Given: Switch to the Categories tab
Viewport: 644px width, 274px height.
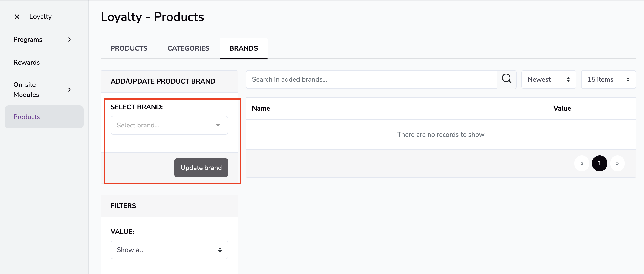Looking at the screenshot, I should tap(188, 48).
